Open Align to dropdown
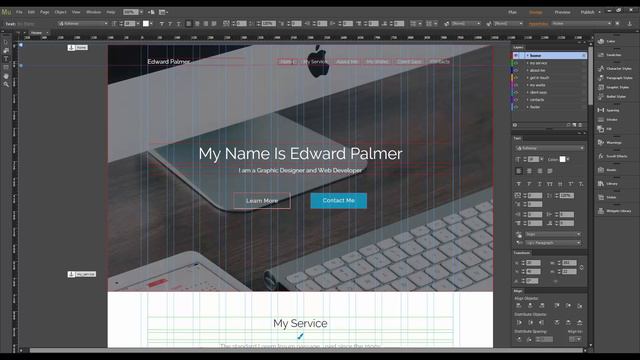This screenshot has width=640, height=360. 575,339
